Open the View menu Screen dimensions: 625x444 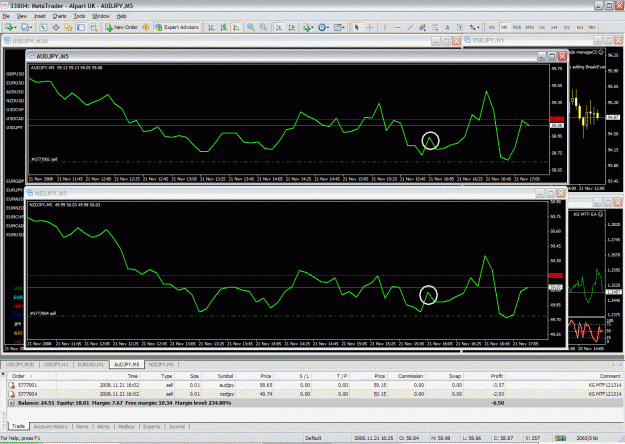pyautogui.click(x=22, y=16)
